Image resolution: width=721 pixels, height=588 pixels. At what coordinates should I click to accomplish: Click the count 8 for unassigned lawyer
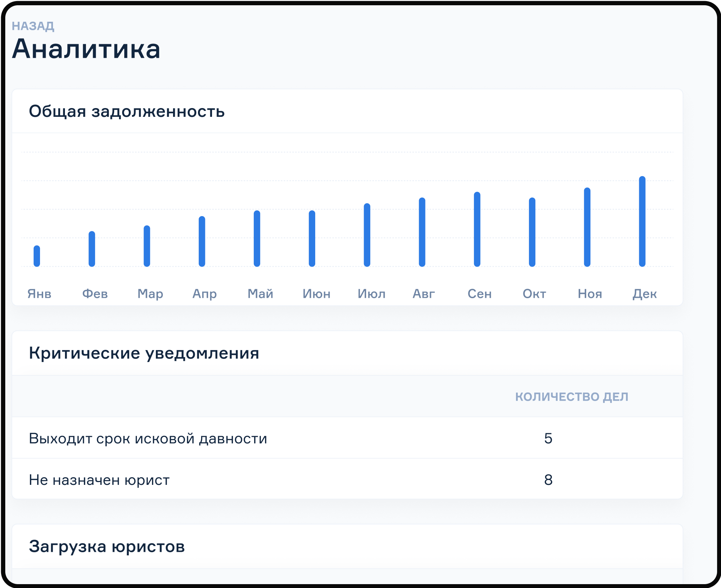(x=548, y=480)
